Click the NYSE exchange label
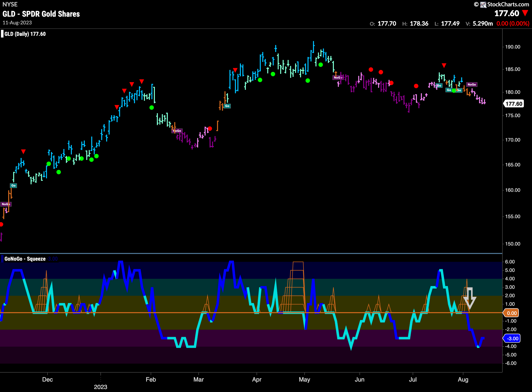532x392 pixels. pyautogui.click(x=10, y=4)
